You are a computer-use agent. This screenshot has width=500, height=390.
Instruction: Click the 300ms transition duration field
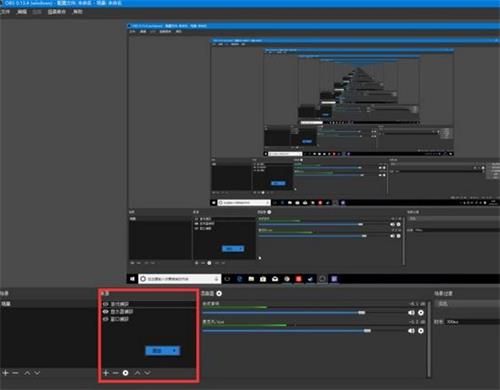472,322
